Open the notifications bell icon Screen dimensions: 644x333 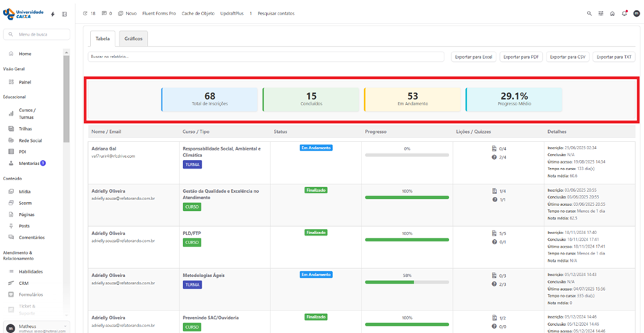(624, 13)
